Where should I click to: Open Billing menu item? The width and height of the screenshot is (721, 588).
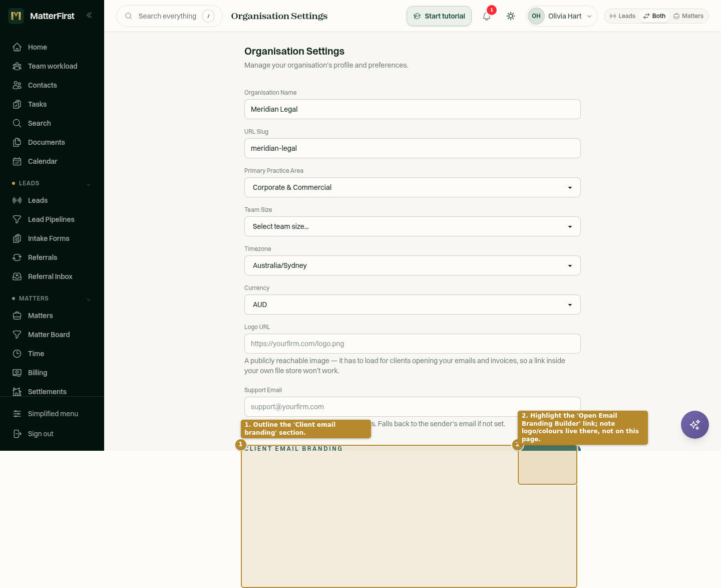coord(52,373)
